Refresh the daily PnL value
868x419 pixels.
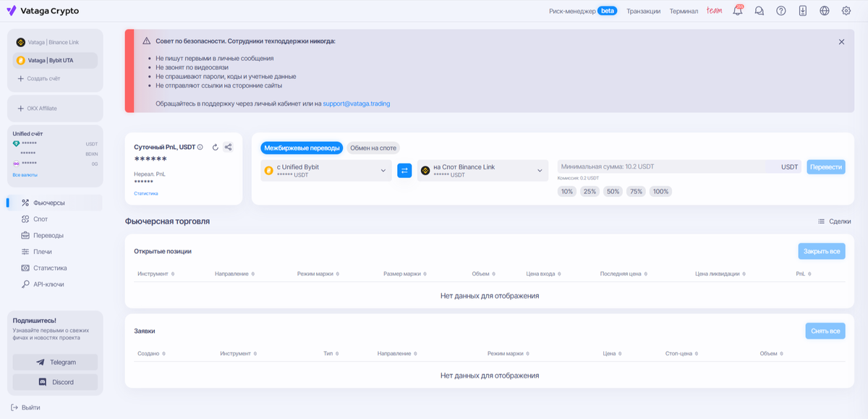click(215, 147)
